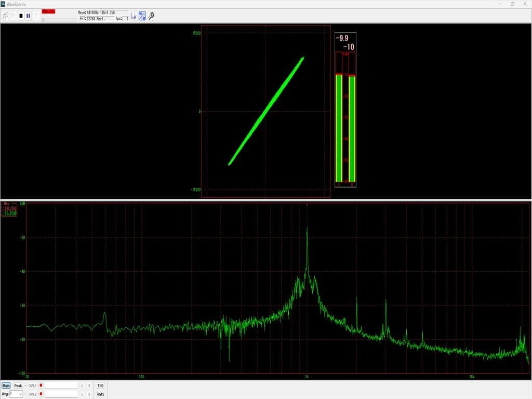This screenshot has height=399, width=532.
Task: Click the OVL2 overlay name field
Action: (61, 394)
